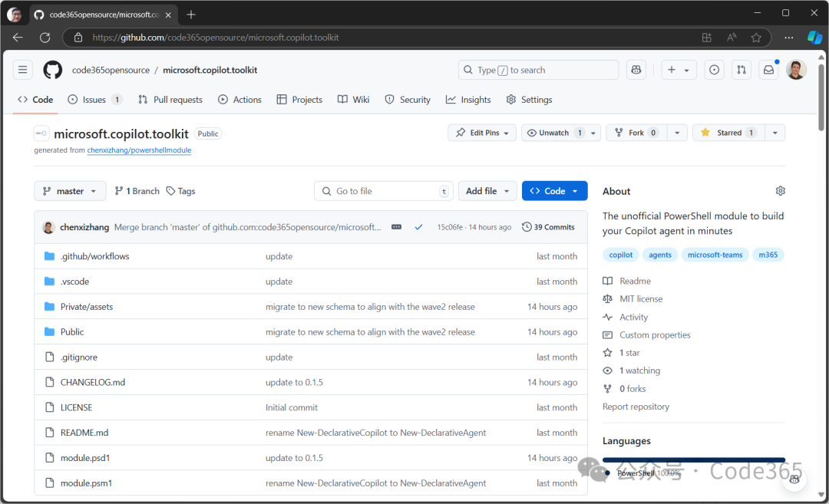Click the PowerShell language progress bar
829x504 pixels.
[x=694, y=460]
